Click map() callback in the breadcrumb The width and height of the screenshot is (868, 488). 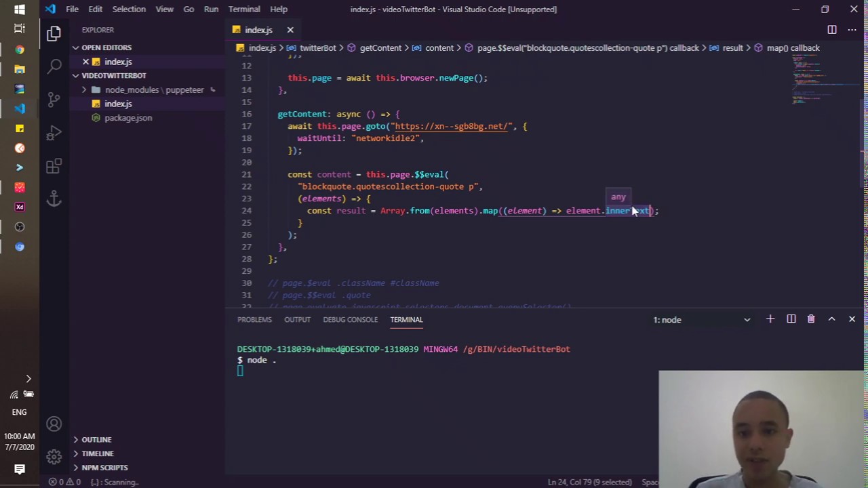(792, 48)
